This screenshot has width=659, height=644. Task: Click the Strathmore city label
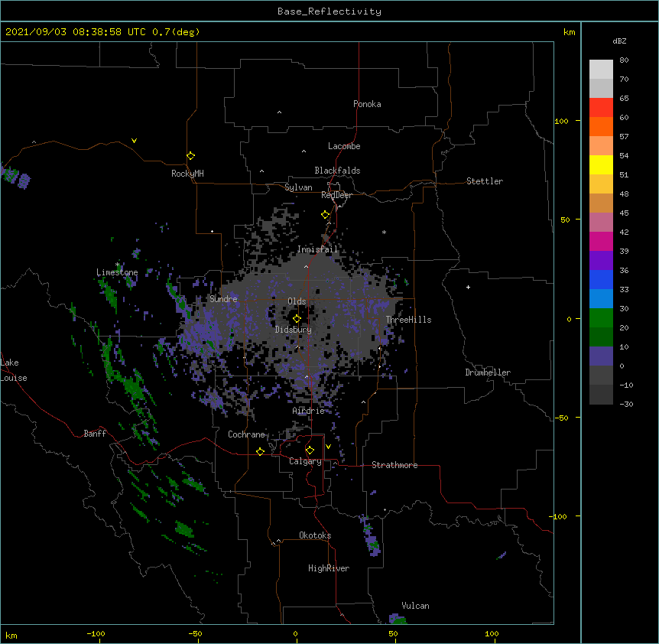(x=394, y=465)
